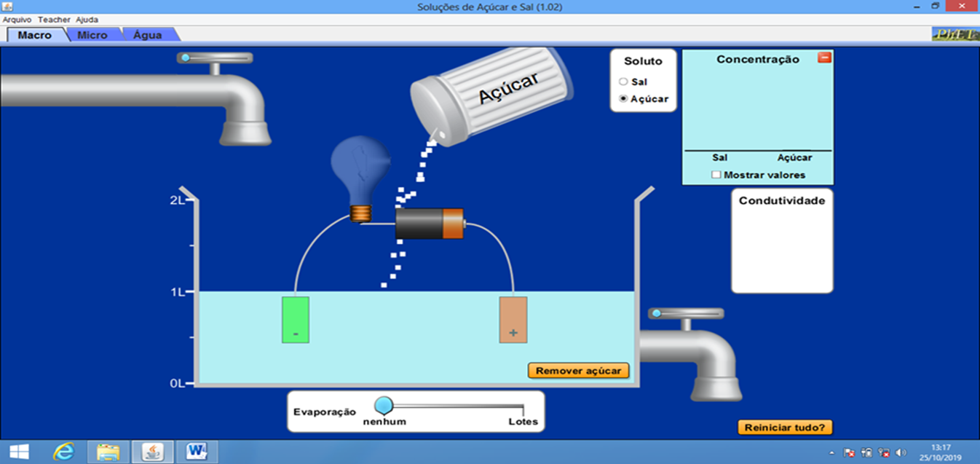Click the Evaporação slider knob
The width and height of the screenshot is (980, 464).
point(383,406)
